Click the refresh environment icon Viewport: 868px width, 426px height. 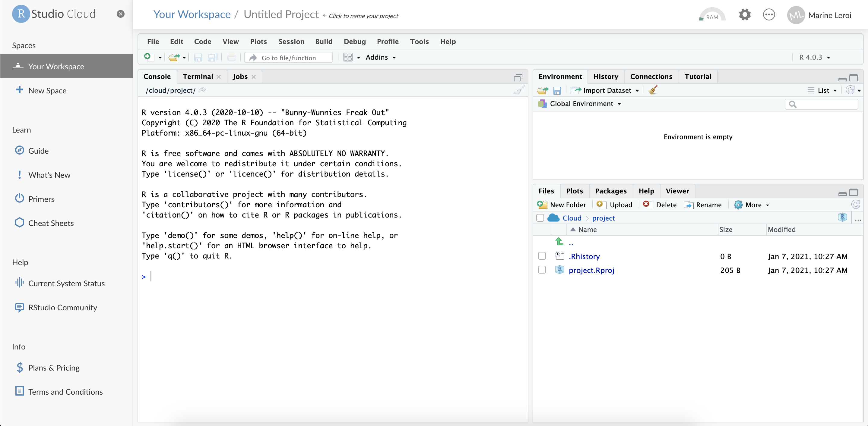850,90
